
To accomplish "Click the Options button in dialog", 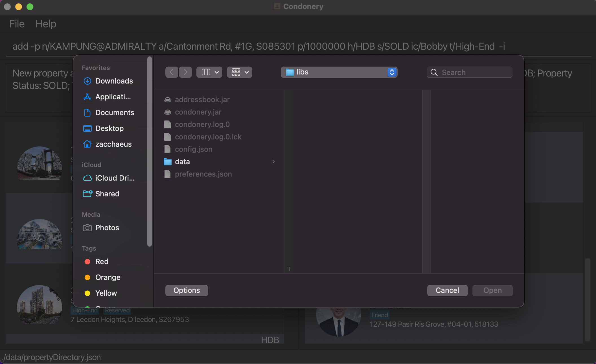I will 187,290.
